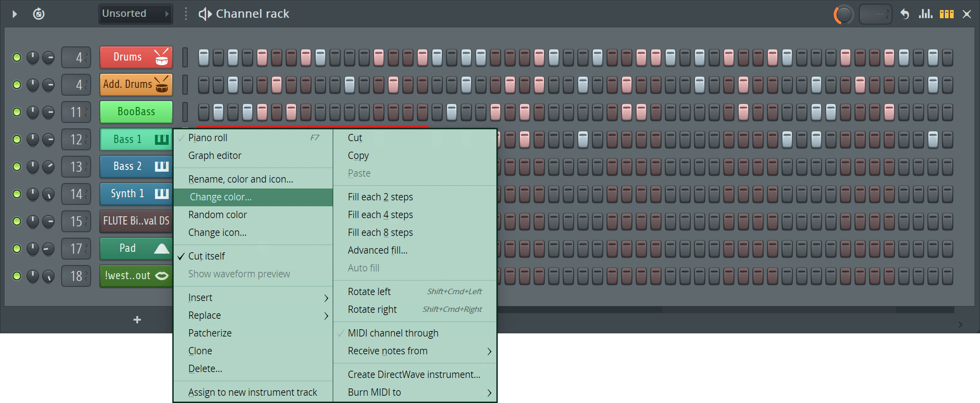Screen dimensions: 980x403
Task: Mute the Pad channel LED
Action: pyautogui.click(x=17, y=249)
